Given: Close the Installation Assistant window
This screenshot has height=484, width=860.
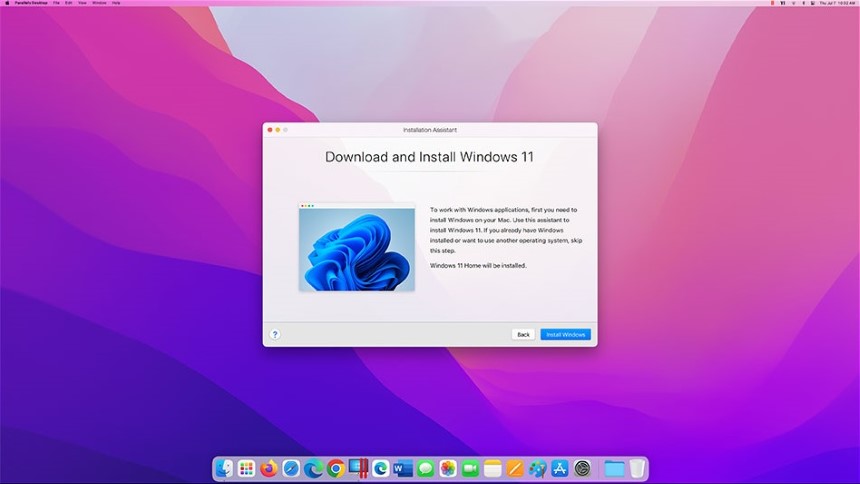Looking at the screenshot, I should tap(270, 130).
